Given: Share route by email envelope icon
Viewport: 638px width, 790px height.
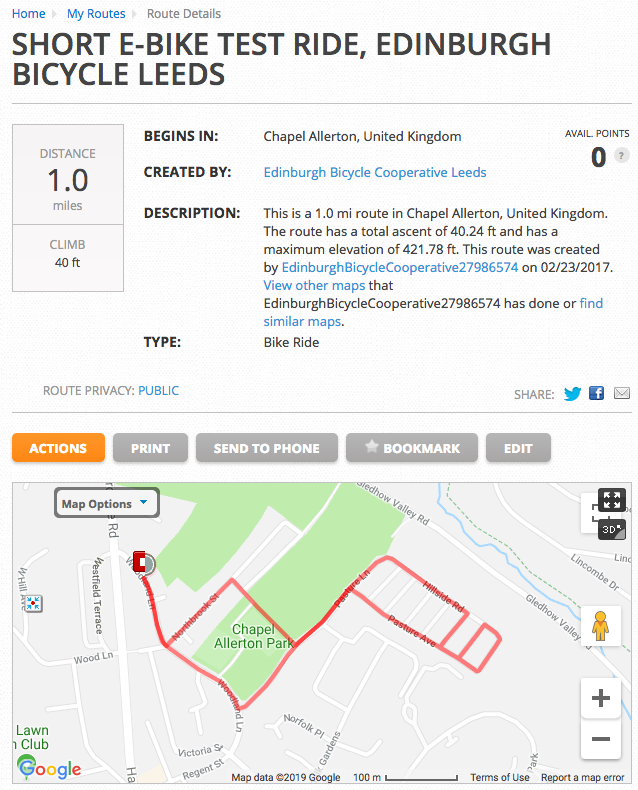Looking at the screenshot, I should pyautogui.click(x=622, y=394).
